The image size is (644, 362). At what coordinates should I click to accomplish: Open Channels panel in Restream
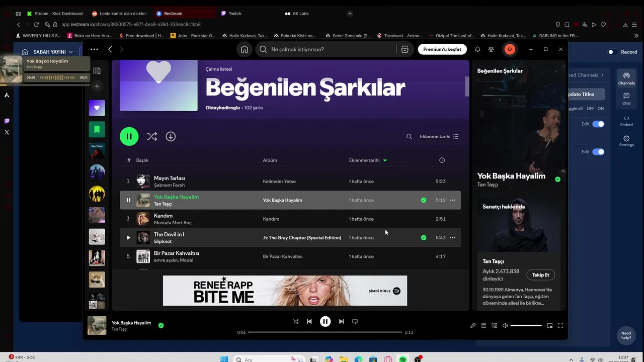[626, 78]
